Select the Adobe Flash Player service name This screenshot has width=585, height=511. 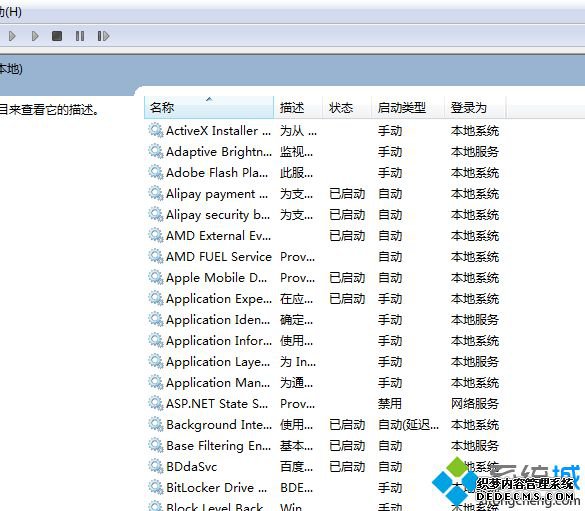point(217,173)
